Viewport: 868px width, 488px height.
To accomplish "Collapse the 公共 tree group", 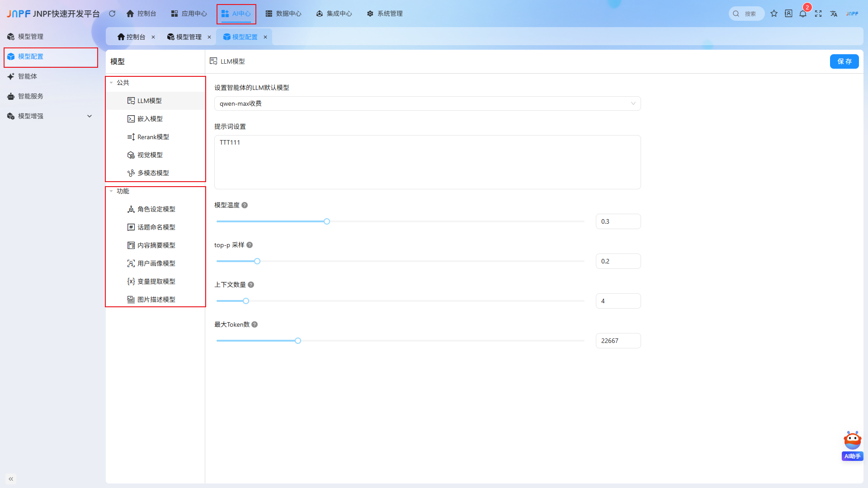I will [x=111, y=83].
